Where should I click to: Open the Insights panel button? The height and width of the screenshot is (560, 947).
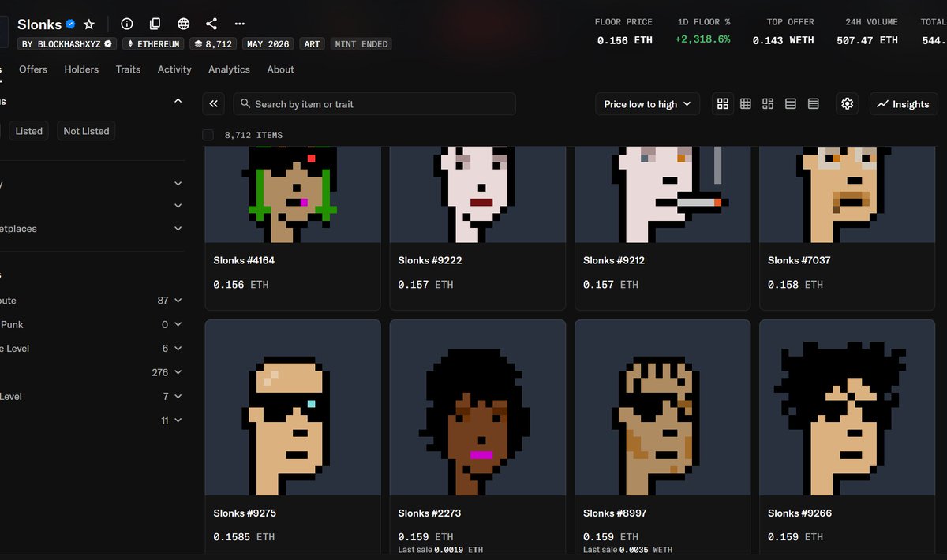903,104
